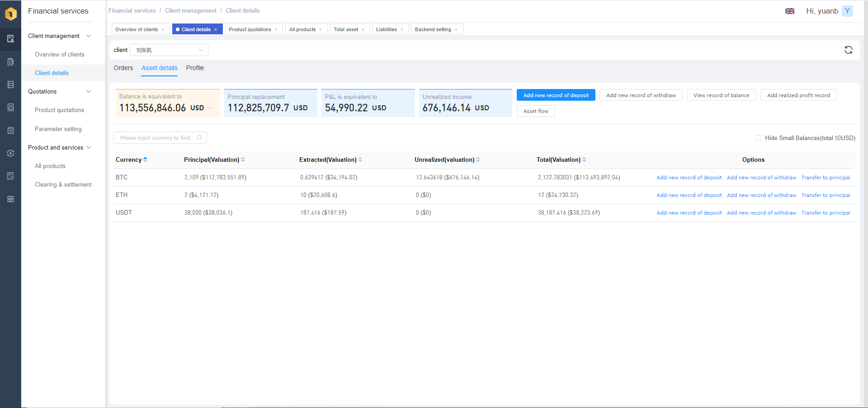The image size is (868, 408).
Task: Collapse Product and services menu group
Action: point(89,148)
